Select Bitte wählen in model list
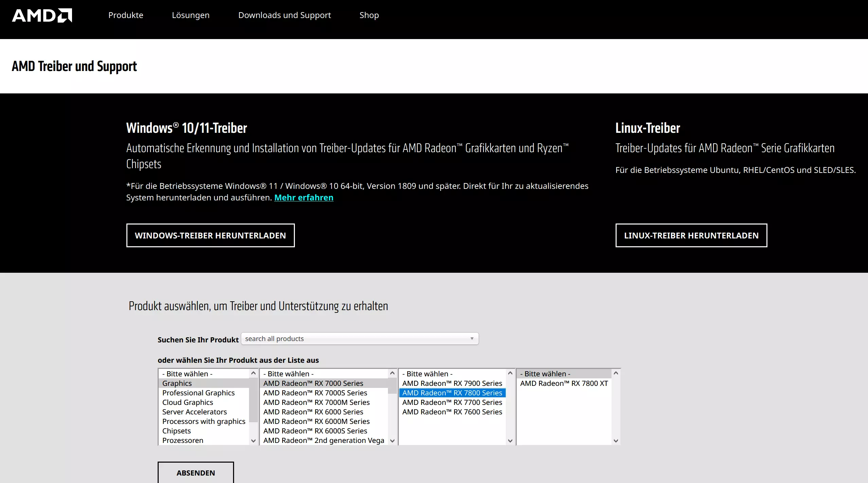The image size is (868, 483). pyautogui.click(x=564, y=374)
